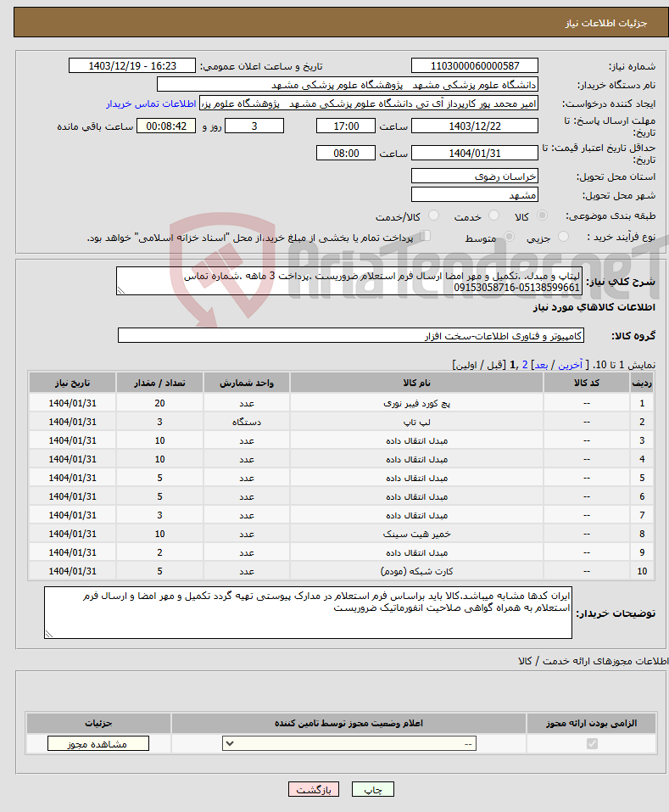Click the ردیف column header
669x812 pixels.
point(642,383)
